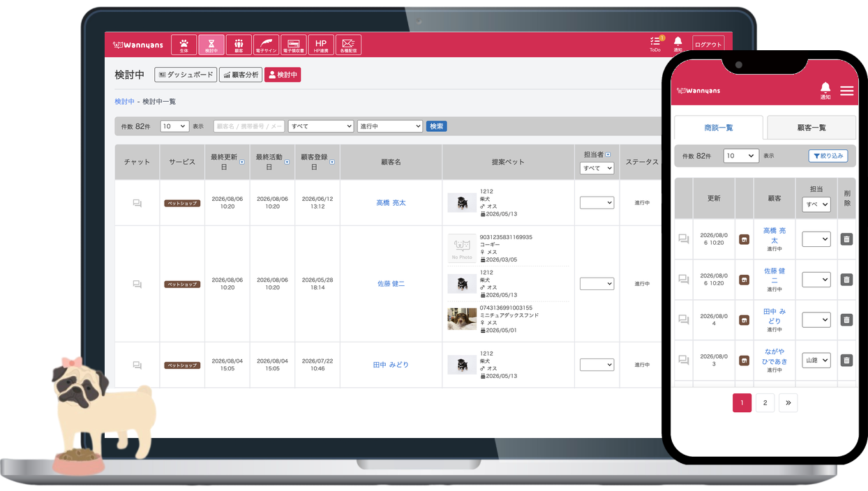Open phone page-size dropdown showing 10

[741, 156]
